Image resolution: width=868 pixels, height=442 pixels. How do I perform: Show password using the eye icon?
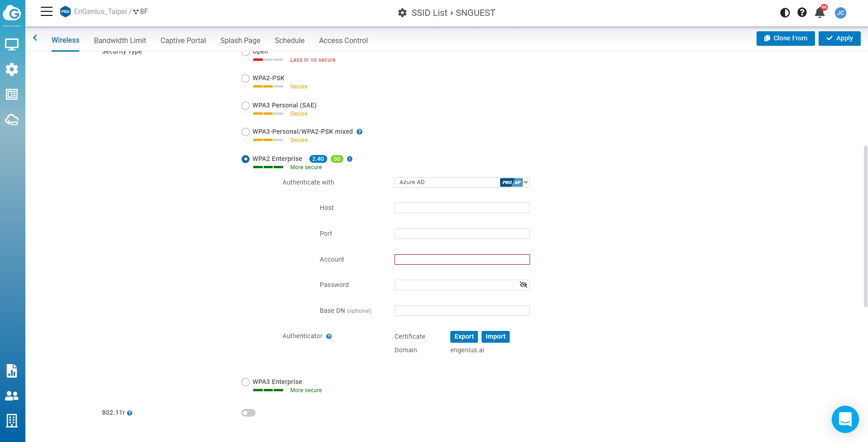tap(523, 285)
